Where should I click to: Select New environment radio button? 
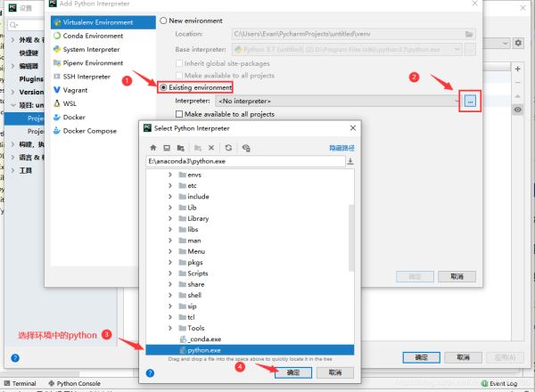[163, 20]
